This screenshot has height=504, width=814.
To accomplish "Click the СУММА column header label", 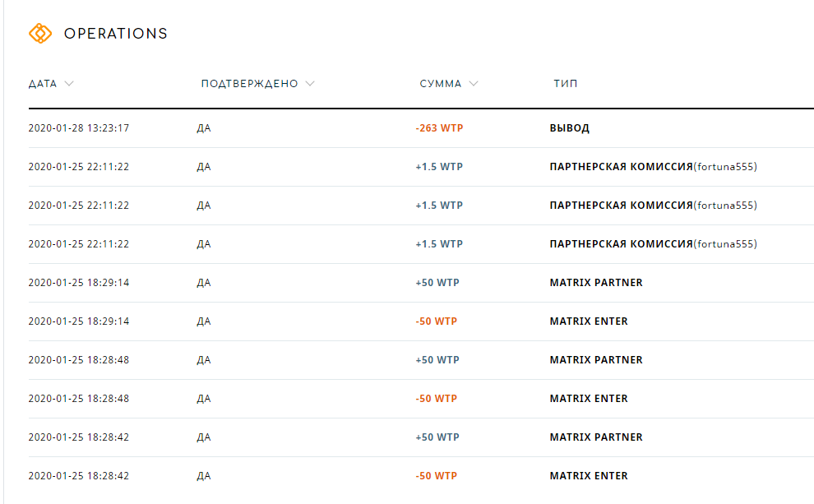I will coord(440,84).
